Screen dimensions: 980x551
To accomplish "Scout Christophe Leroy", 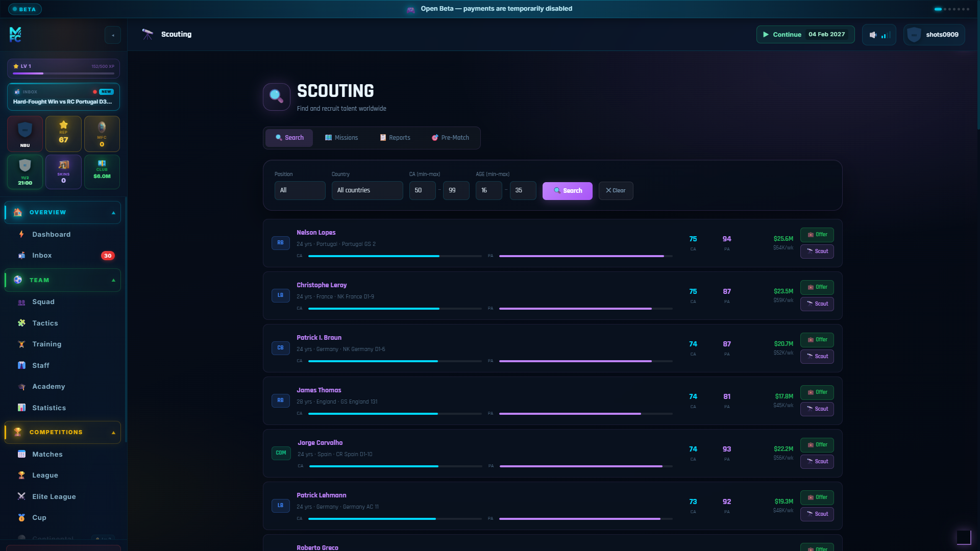I will pos(817,304).
